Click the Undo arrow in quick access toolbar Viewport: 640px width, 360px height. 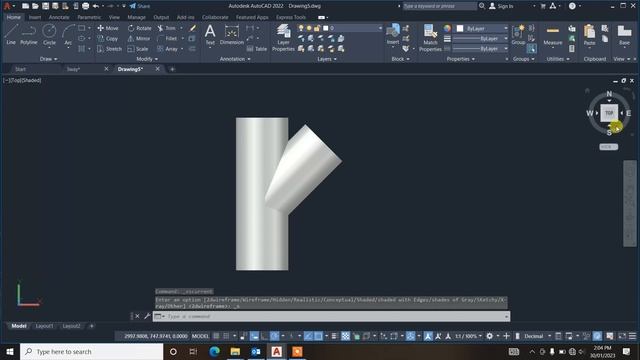pos(96,6)
